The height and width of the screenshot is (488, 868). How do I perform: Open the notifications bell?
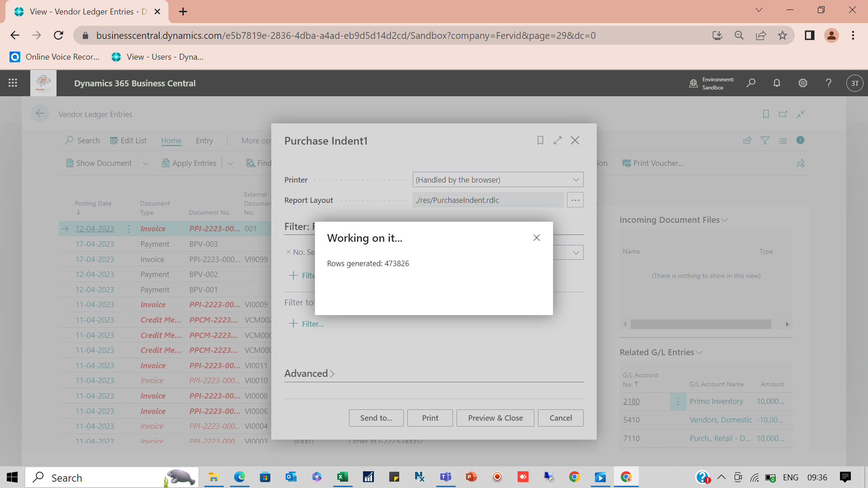[777, 83]
